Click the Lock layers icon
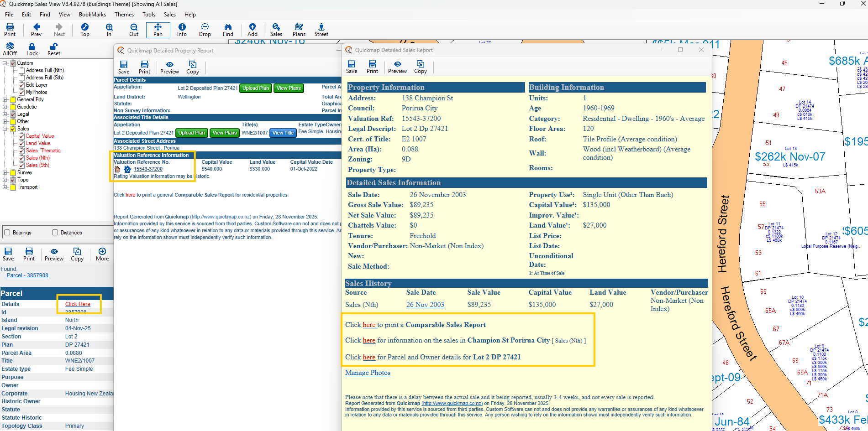The height and width of the screenshot is (431, 868). 32,49
